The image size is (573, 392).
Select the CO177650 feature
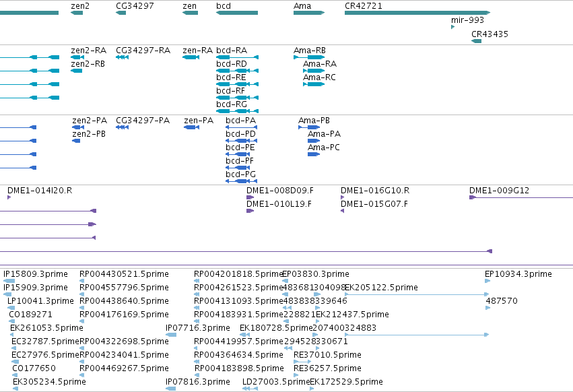point(15,375)
